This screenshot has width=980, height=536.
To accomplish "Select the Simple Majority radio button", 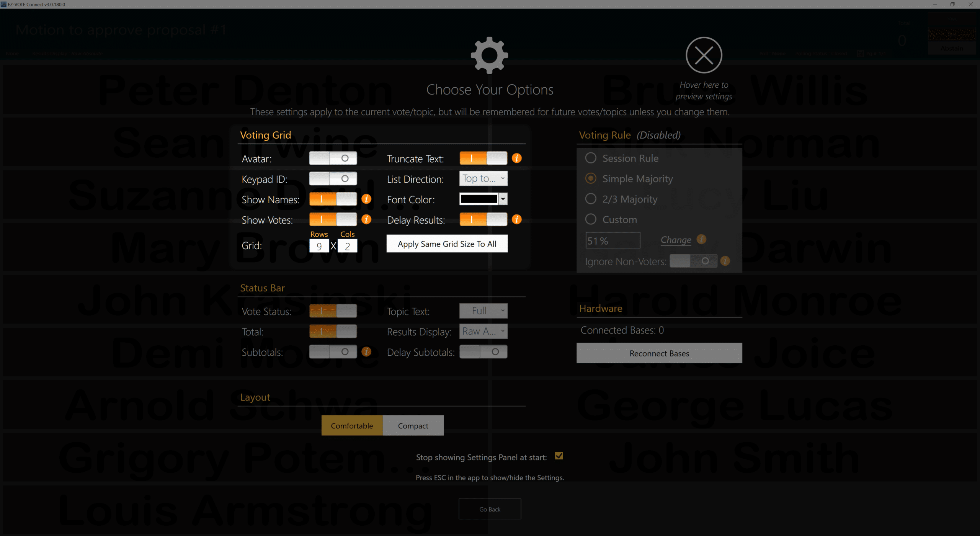I will click(590, 178).
